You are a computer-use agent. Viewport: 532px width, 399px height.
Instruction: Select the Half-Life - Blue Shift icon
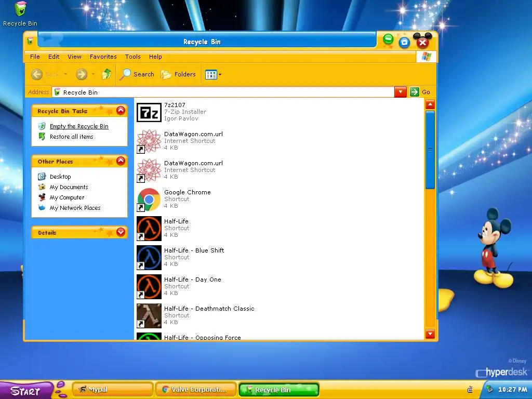click(149, 258)
